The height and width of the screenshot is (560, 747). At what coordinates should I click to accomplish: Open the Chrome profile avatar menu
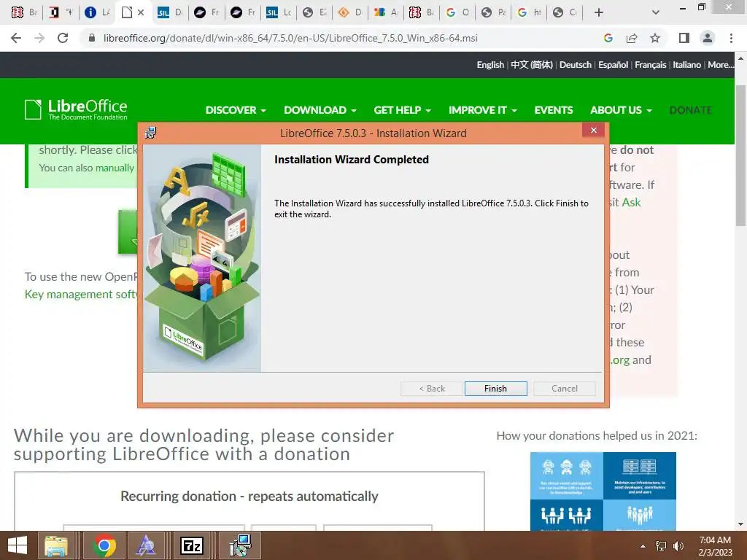click(708, 38)
